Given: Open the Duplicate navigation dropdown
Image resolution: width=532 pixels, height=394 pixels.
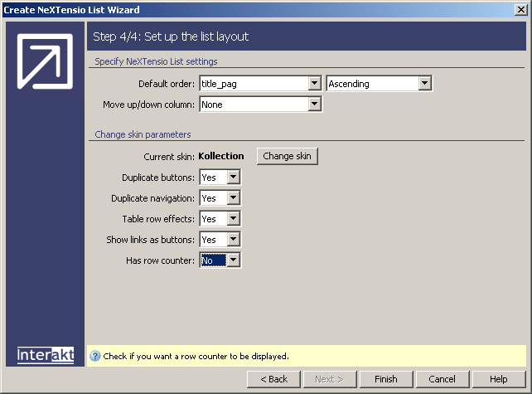Looking at the screenshot, I should pos(233,198).
